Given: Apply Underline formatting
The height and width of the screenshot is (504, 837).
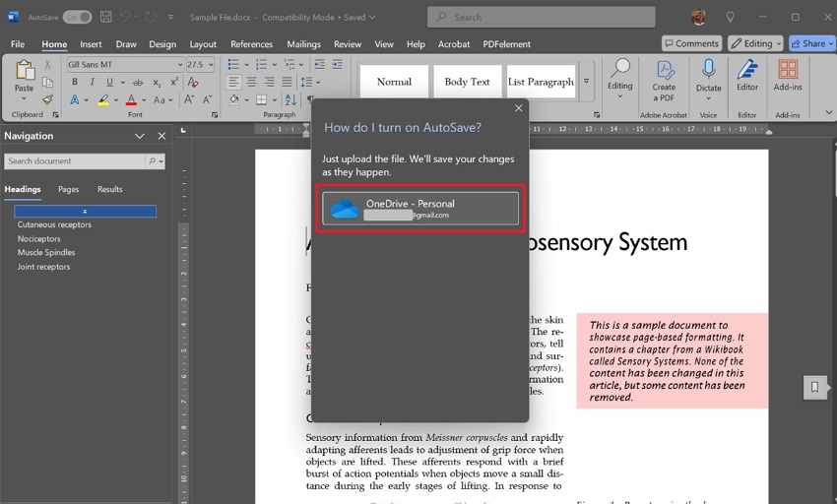Looking at the screenshot, I should tap(109, 83).
